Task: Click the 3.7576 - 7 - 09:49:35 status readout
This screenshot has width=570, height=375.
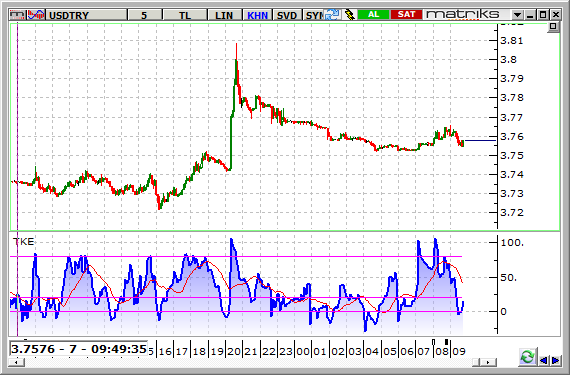Action: 79,349
